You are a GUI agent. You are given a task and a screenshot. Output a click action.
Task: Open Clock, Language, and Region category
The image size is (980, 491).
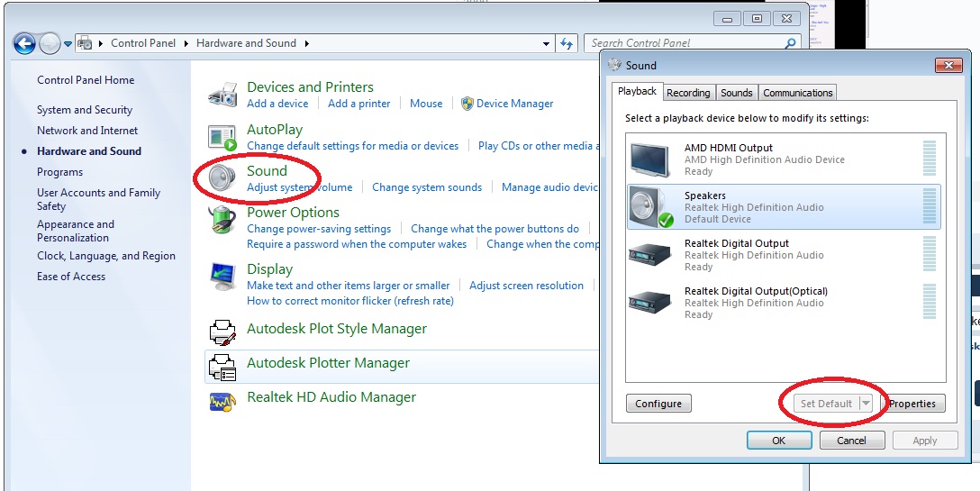[x=106, y=256]
